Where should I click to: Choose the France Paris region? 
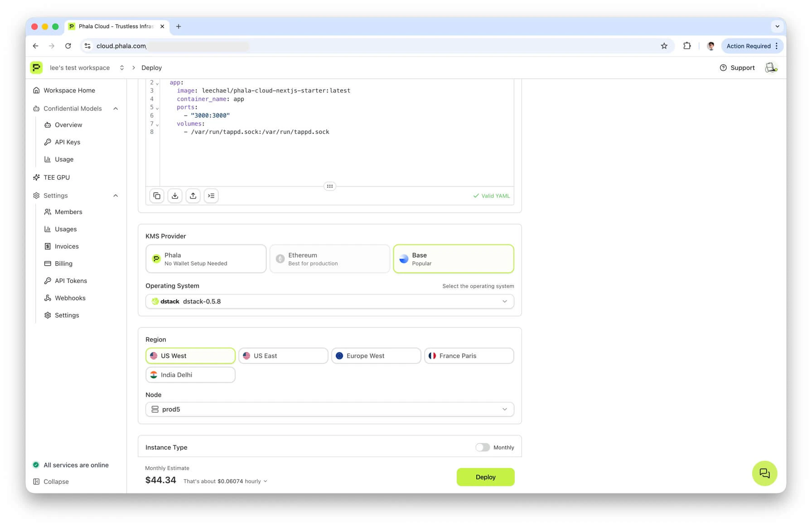469,356
